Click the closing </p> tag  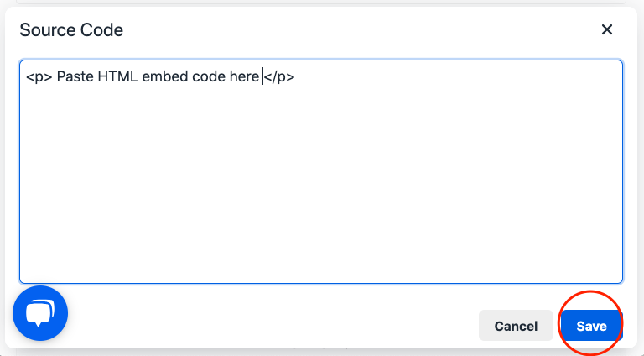tap(279, 77)
